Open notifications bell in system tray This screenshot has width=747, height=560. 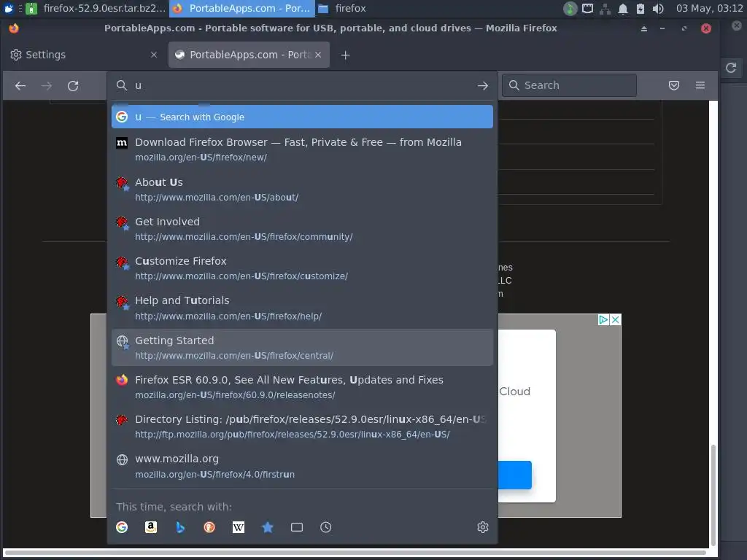pos(623,9)
